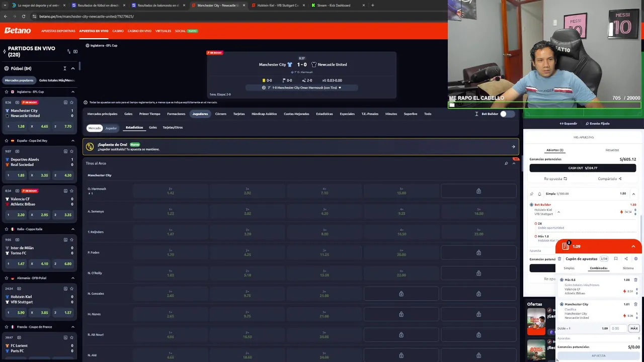The height and width of the screenshot is (362, 644).
Task: Switch to Goles sub-tab under Jugadores
Action: (x=153, y=128)
